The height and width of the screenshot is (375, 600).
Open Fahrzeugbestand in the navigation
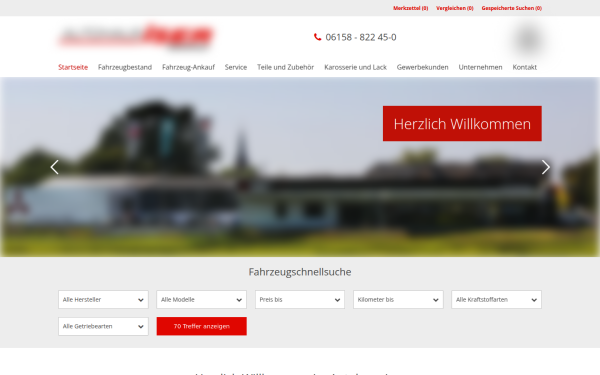point(125,67)
